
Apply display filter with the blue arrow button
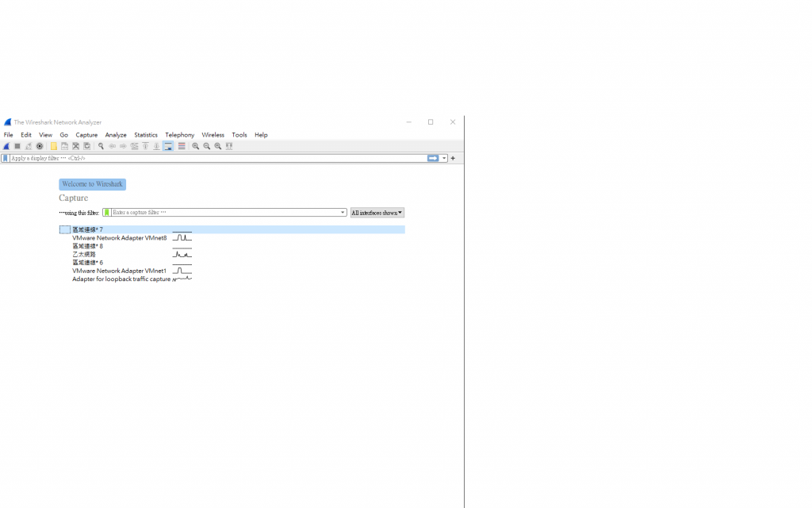pyautogui.click(x=433, y=159)
